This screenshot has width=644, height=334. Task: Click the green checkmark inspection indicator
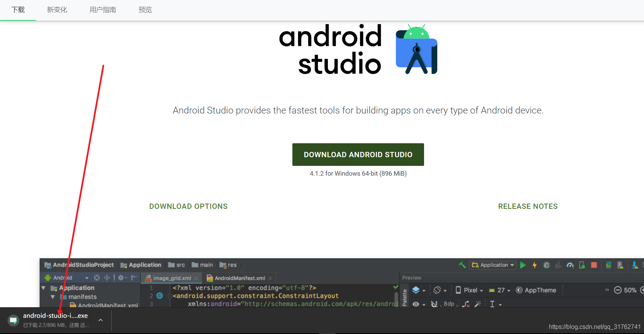tap(396, 287)
